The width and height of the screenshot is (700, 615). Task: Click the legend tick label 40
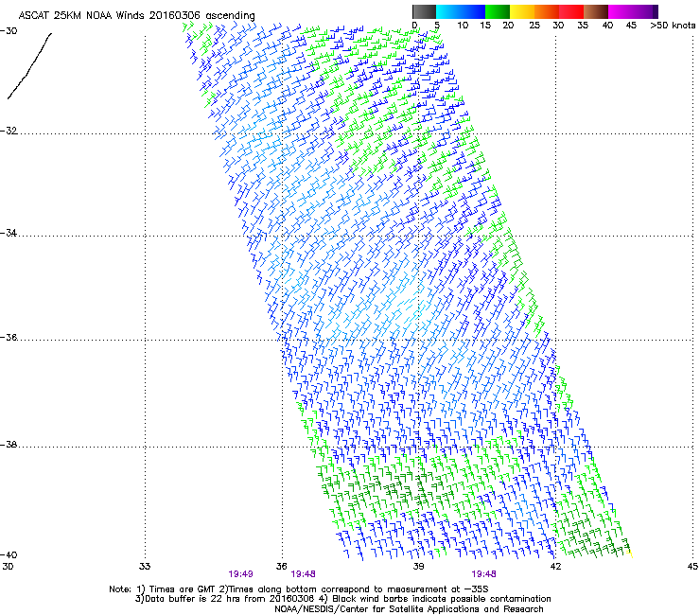pos(607,26)
